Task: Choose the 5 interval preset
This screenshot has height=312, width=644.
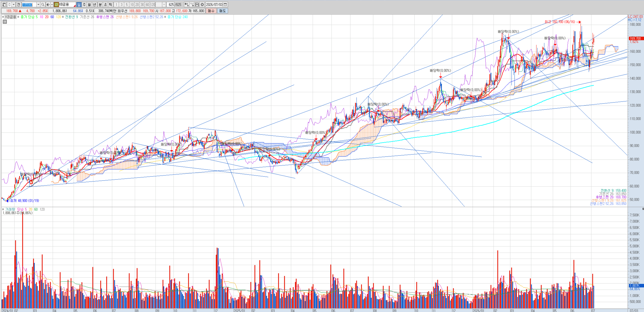Action: (x=127, y=5)
